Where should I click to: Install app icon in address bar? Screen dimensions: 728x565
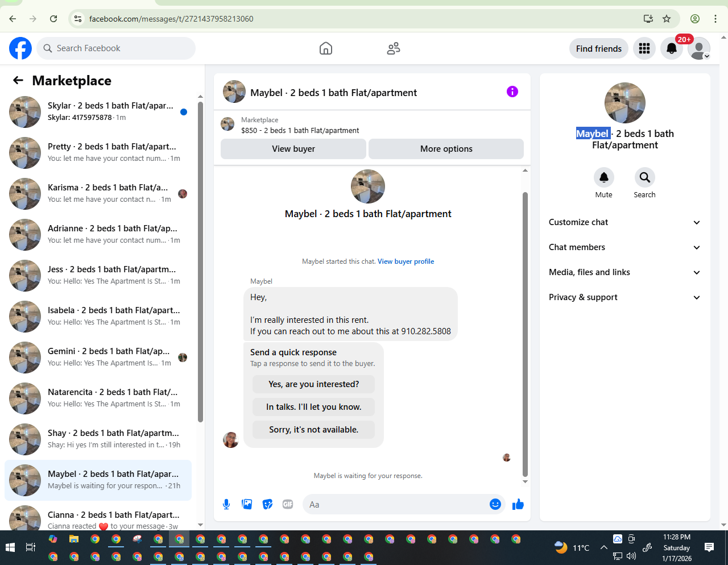coord(648,19)
